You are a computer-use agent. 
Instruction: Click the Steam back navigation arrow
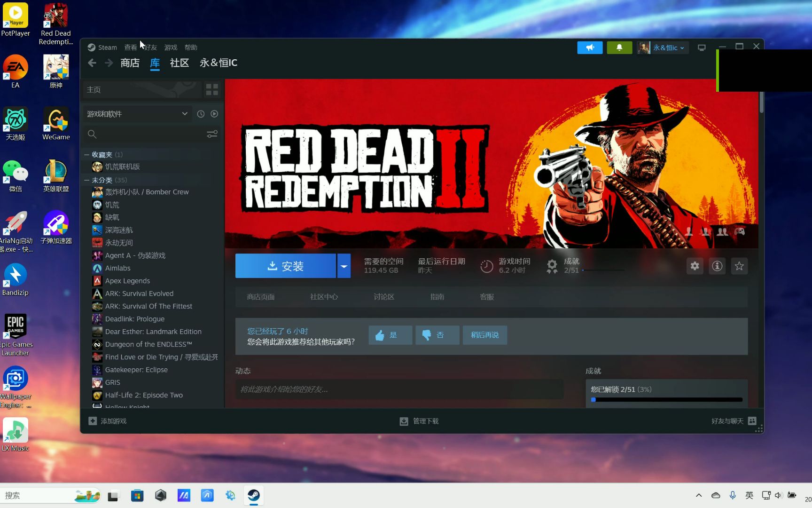tap(92, 63)
